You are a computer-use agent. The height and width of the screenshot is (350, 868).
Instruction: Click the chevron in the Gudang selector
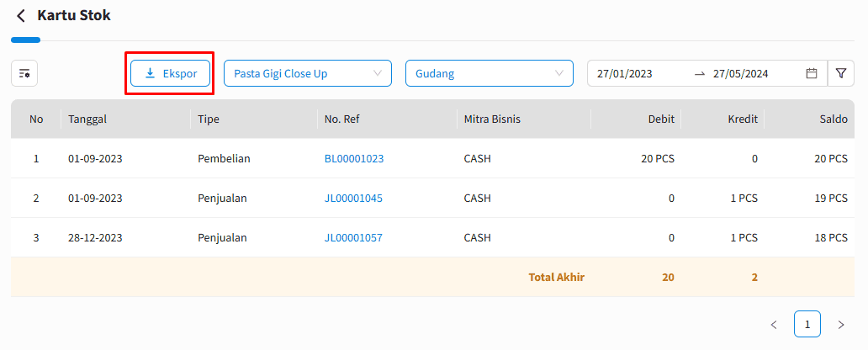pyautogui.click(x=559, y=73)
